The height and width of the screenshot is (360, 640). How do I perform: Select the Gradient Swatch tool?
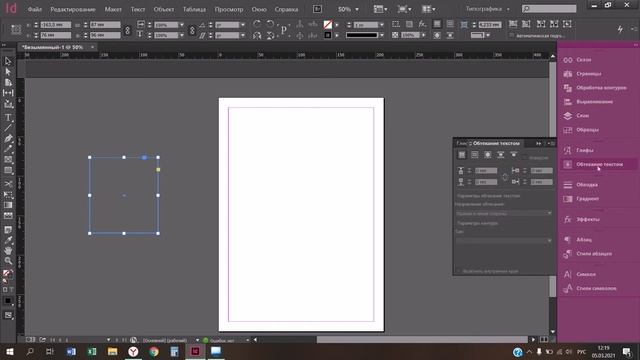(8, 205)
